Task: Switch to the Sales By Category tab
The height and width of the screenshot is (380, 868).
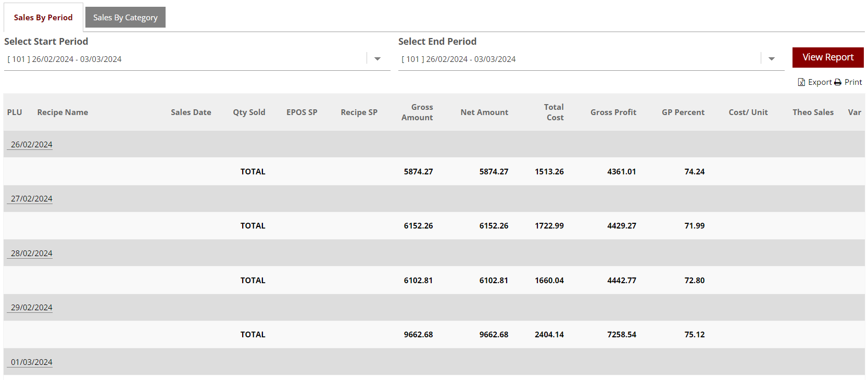Action: tap(125, 18)
